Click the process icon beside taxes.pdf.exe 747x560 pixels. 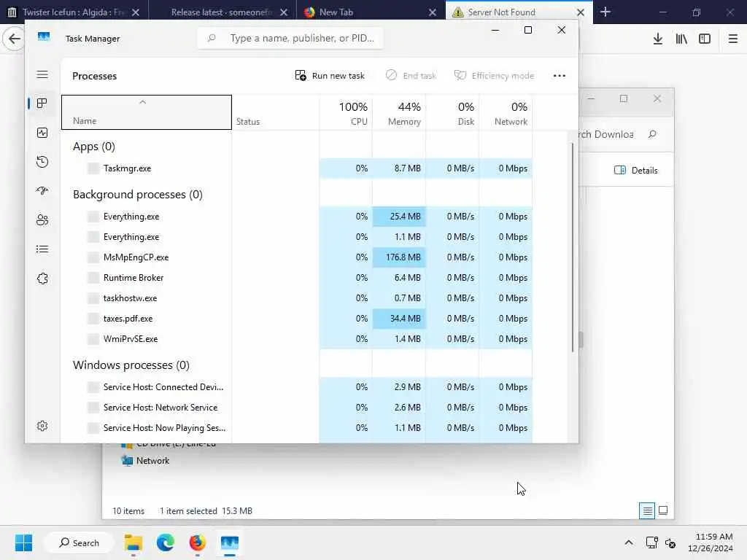(x=93, y=319)
